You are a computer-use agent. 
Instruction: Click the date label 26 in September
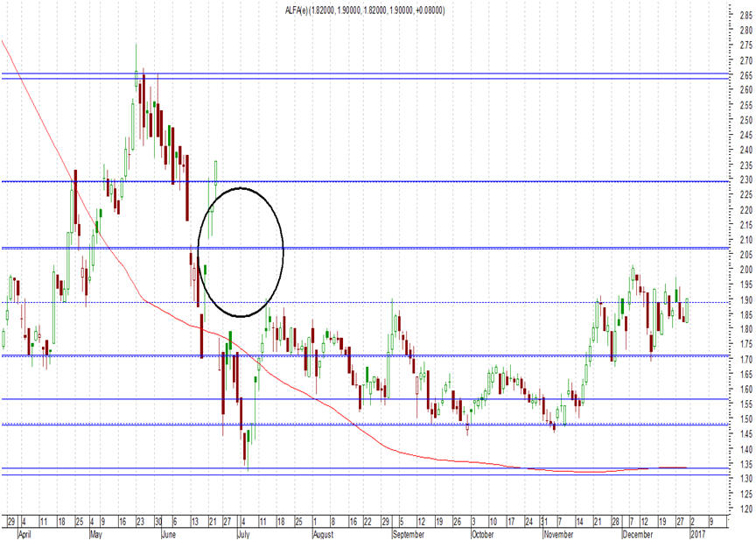(458, 522)
